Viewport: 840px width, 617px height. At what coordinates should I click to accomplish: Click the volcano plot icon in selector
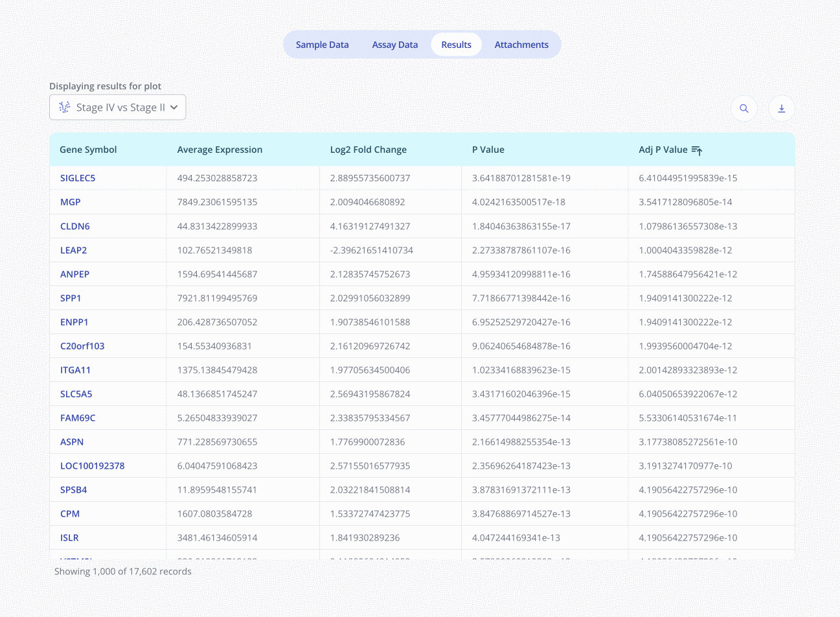(x=65, y=107)
